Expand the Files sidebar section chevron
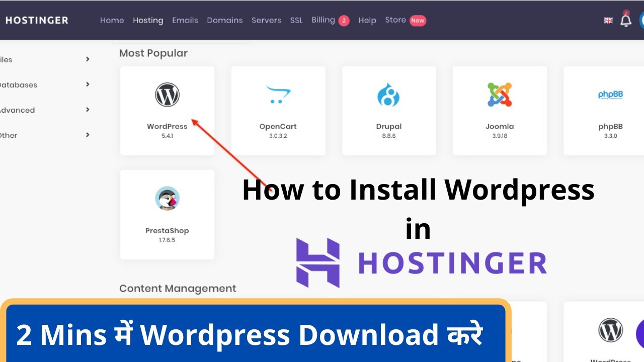The width and height of the screenshot is (644, 362). point(88,59)
